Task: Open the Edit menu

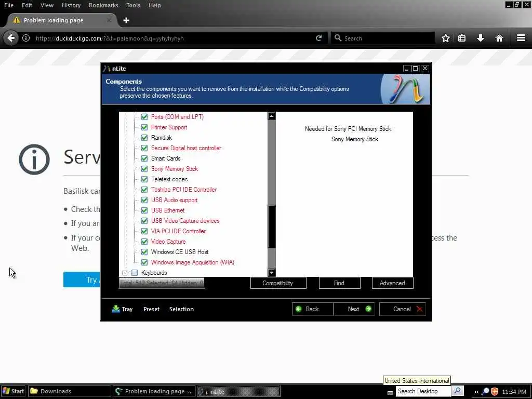Action: tap(27, 5)
